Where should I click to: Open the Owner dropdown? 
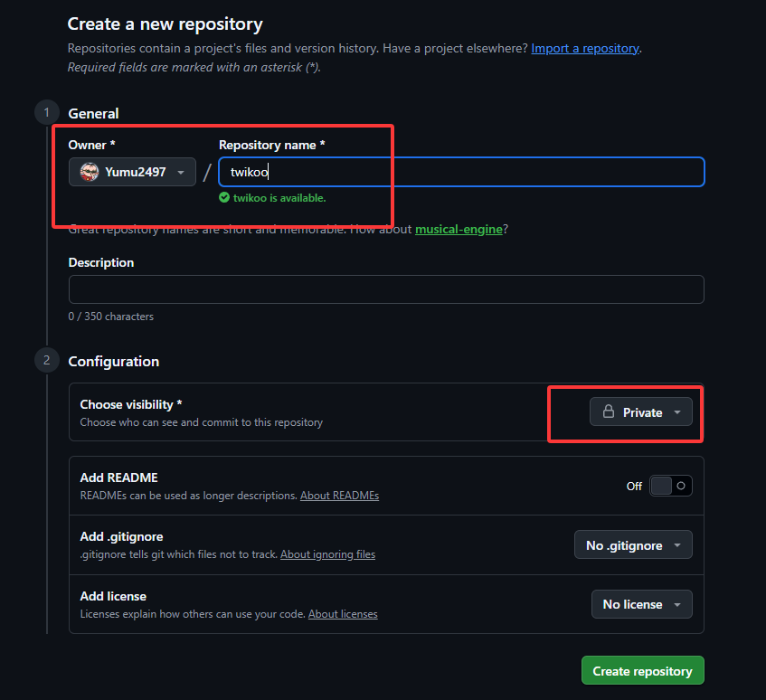point(132,172)
